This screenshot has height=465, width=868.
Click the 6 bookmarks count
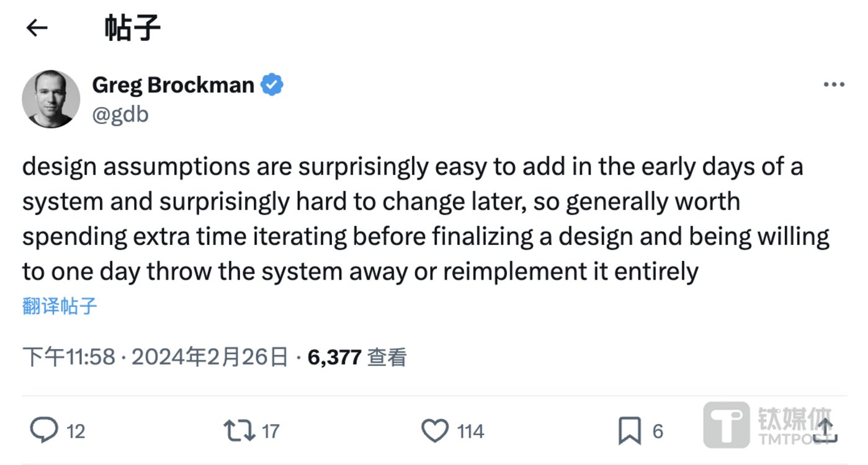click(658, 431)
